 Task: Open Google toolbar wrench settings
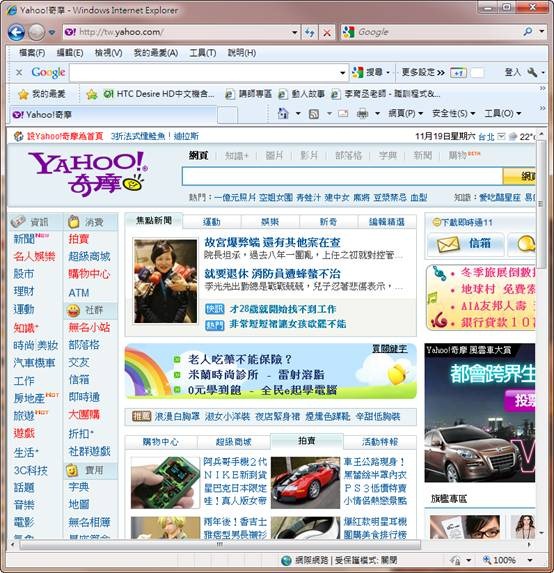click(x=532, y=72)
